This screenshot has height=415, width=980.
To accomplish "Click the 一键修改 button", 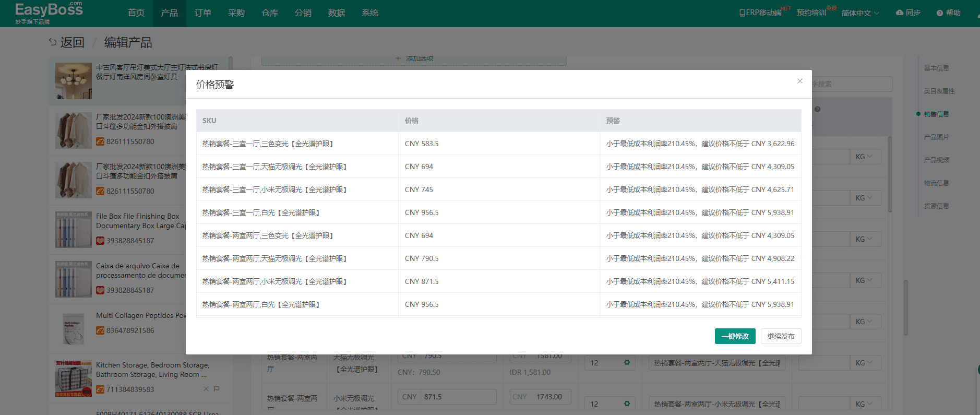I will (735, 336).
